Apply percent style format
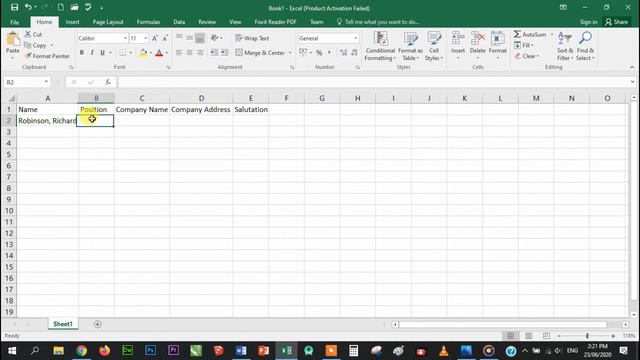 [x=319, y=52]
